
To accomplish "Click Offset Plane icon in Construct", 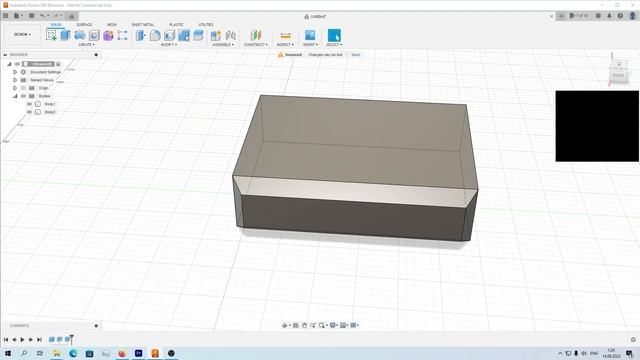I will point(256,35).
